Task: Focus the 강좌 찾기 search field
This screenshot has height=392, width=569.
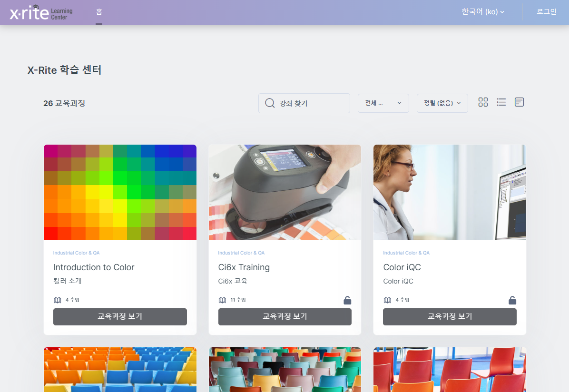Action: 304,103
